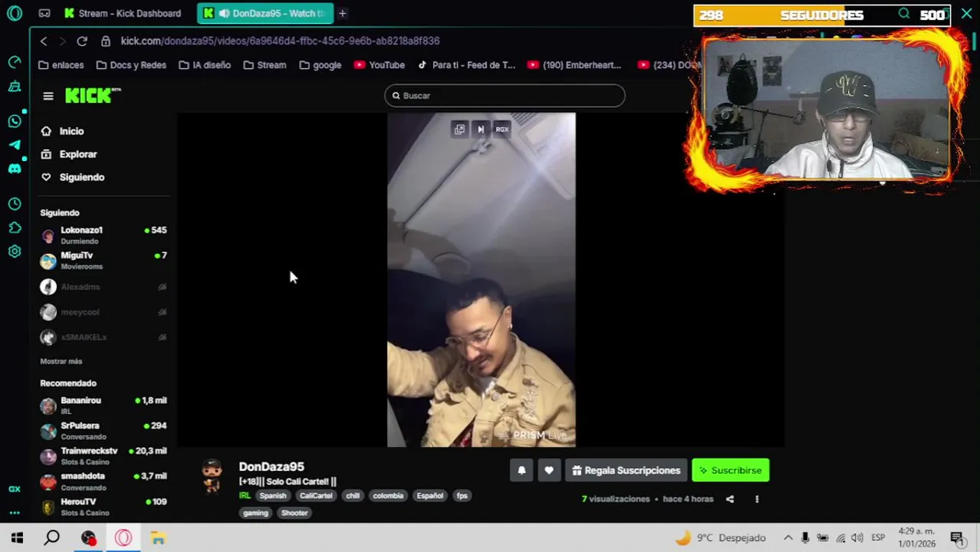Click the RGX icon above video
The height and width of the screenshot is (552, 980).
click(502, 130)
